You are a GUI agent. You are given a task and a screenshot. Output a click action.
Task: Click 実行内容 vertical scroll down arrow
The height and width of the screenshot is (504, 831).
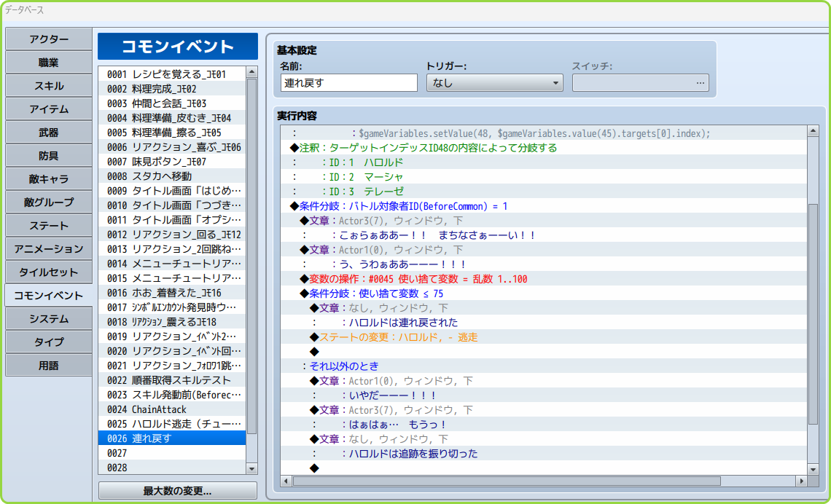pyautogui.click(x=813, y=470)
